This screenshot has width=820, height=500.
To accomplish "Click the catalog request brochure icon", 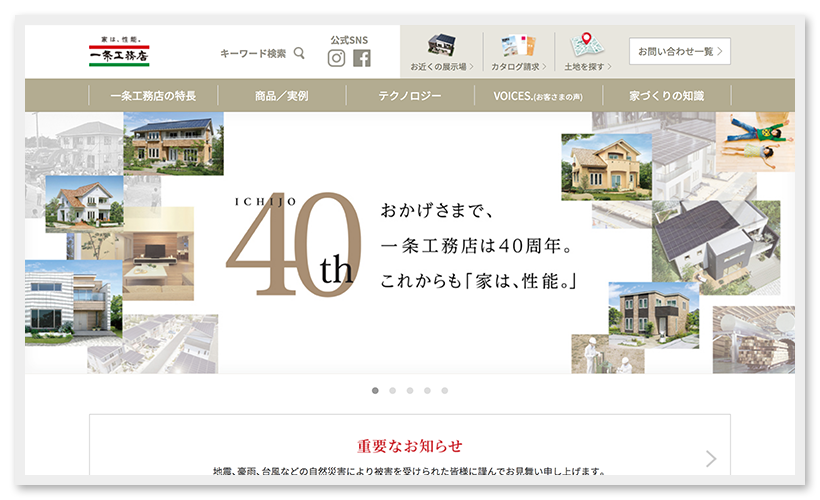I will click(x=518, y=46).
